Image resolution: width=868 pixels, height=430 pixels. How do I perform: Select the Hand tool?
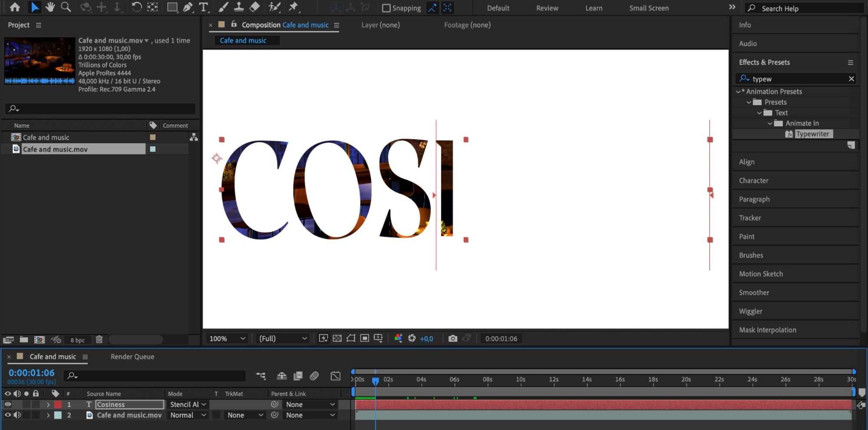coord(50,7)
